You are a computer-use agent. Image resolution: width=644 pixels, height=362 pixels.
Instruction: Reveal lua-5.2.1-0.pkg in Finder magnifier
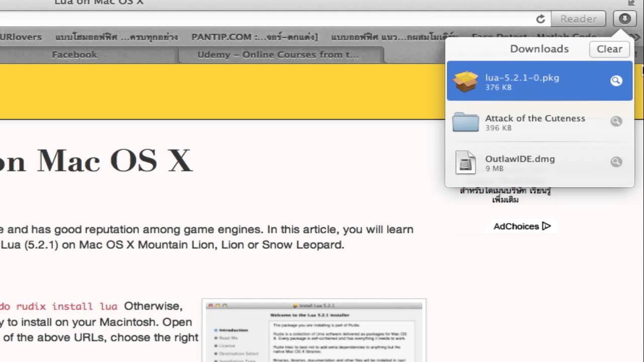click(x=616, y=81)
